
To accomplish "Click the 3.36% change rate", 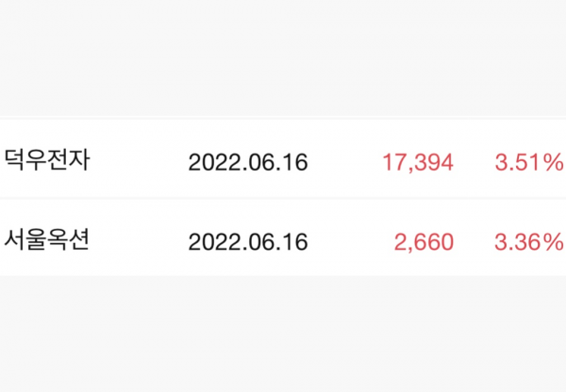I will click(528, 241).
